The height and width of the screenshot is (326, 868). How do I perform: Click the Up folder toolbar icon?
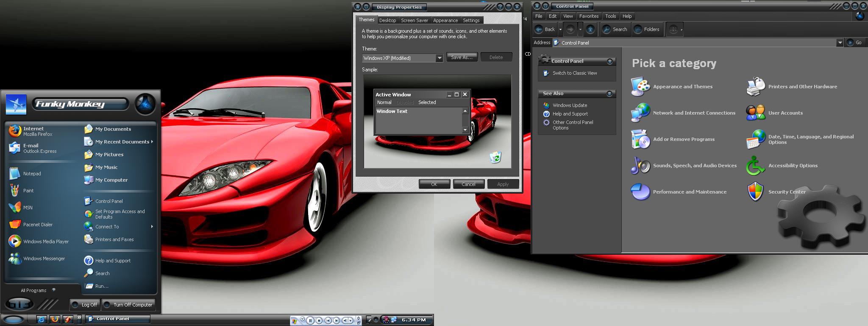coord(590,29)
